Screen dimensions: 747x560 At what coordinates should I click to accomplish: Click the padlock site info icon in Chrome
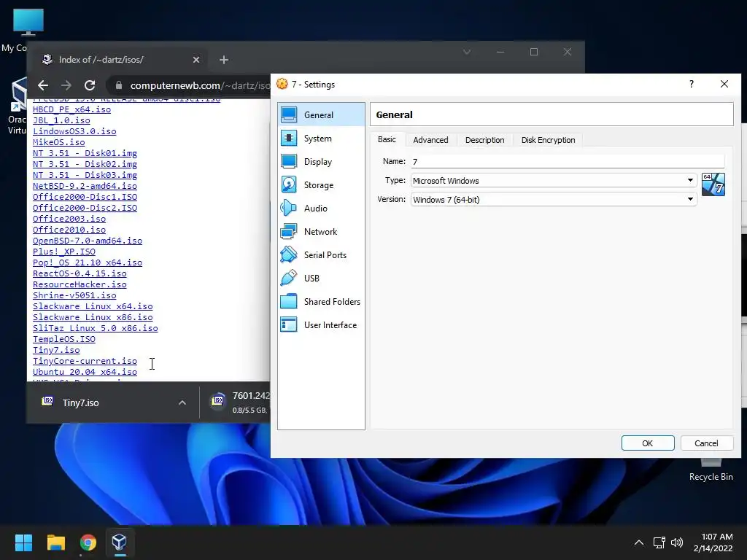tap(119, 85)
